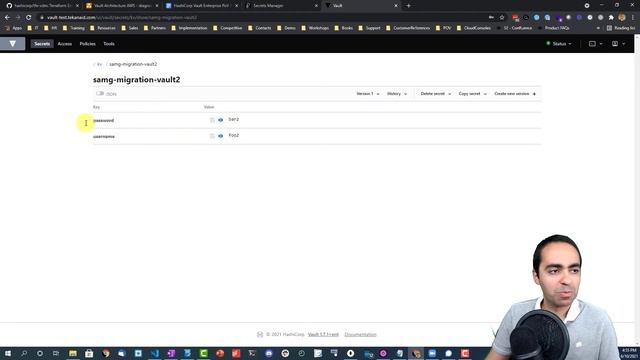Open the History dropdown
640x360 pixels.
[x=397, y=94]
